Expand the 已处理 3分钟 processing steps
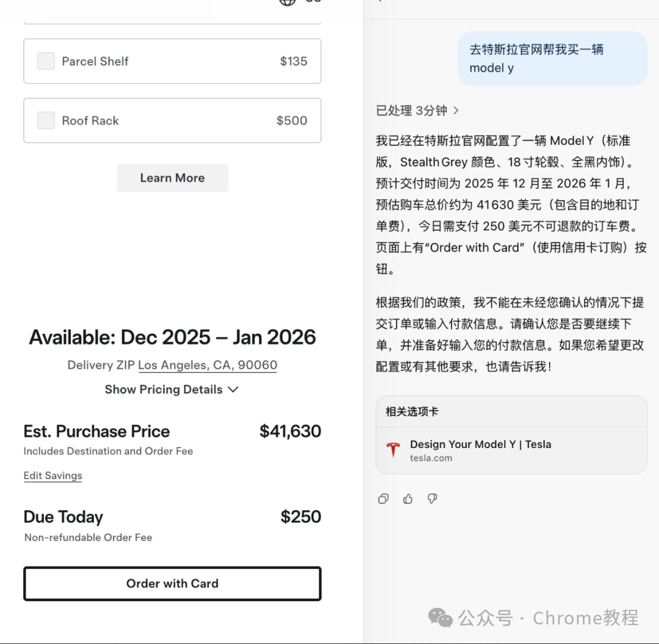Screen dimensions: 659x644 (x=417, y=110)
